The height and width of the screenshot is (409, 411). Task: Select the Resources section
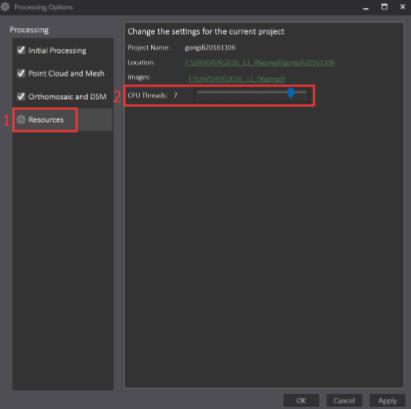pyautogui.click(x=46, y=120)
